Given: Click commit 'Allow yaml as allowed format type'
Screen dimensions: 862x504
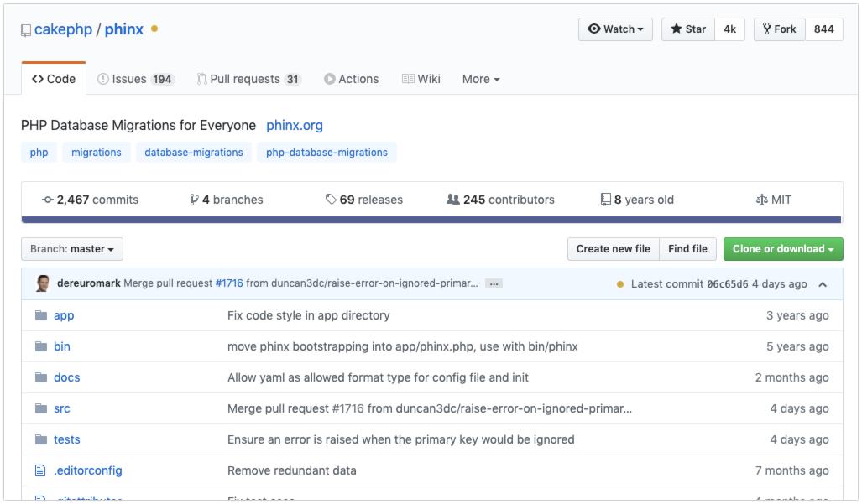Looking at the screenshot, I should [379, 377].
